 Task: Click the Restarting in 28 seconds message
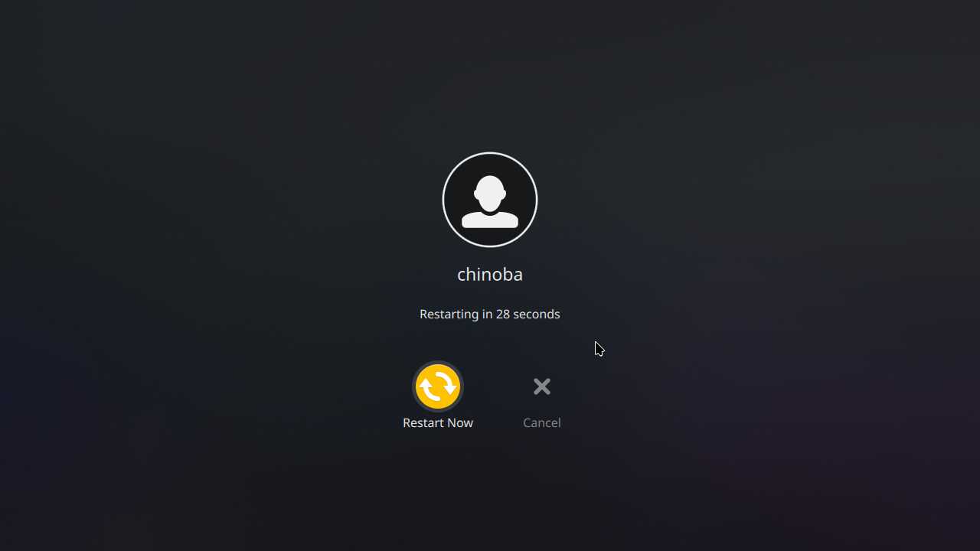pos(490,314)
